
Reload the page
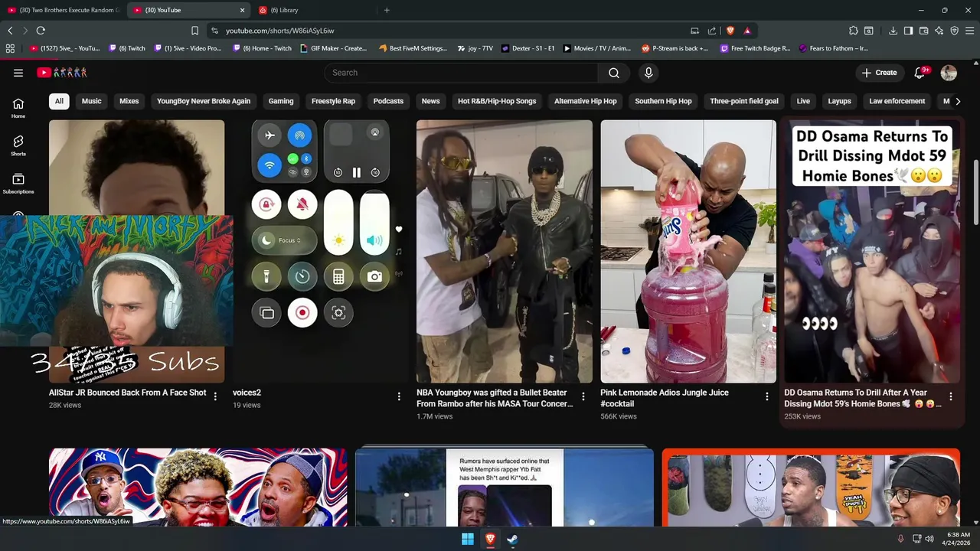click(41, 31)
